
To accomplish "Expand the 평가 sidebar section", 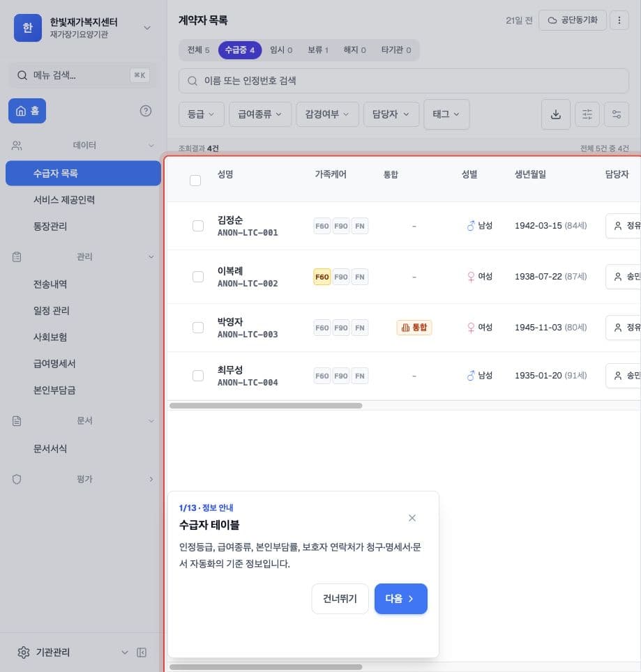I will click(151, 479).
